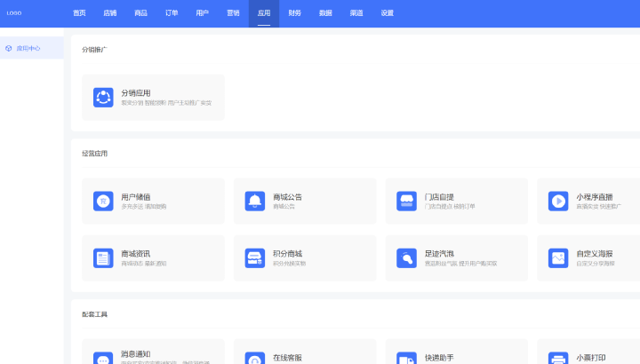Click the 自定义海报 picture icon
This screenshot has width=640, height=364.
[558, 258]
